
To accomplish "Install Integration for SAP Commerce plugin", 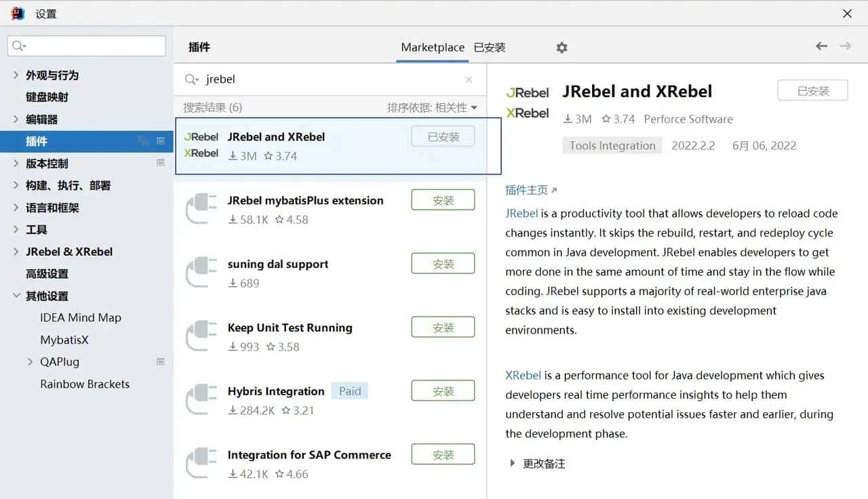I will (443, 454).
